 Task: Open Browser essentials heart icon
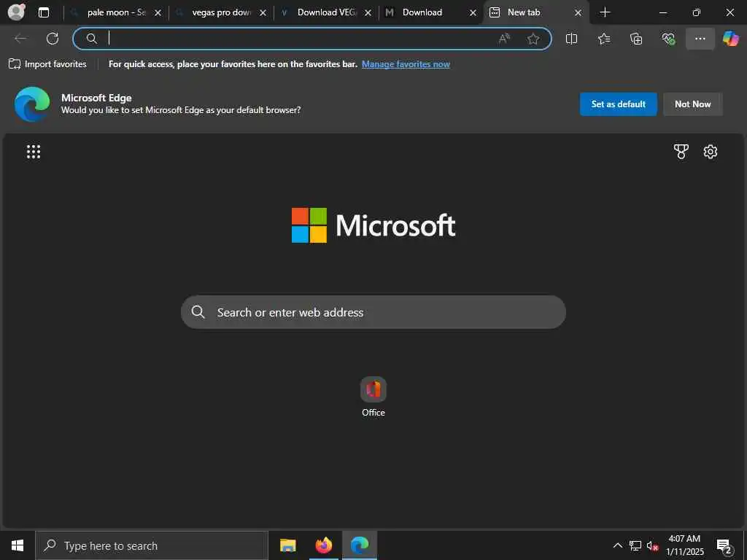668,39
